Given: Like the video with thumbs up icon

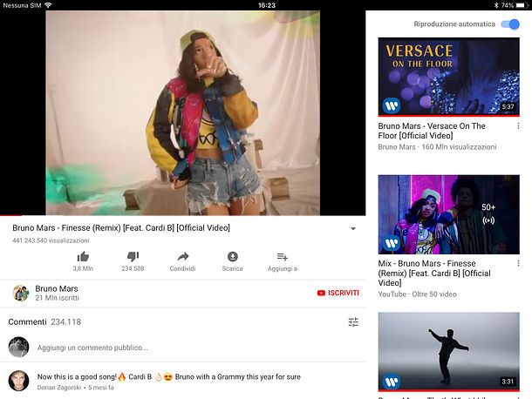Looking at the screenshot, I should tap(83, 257).
